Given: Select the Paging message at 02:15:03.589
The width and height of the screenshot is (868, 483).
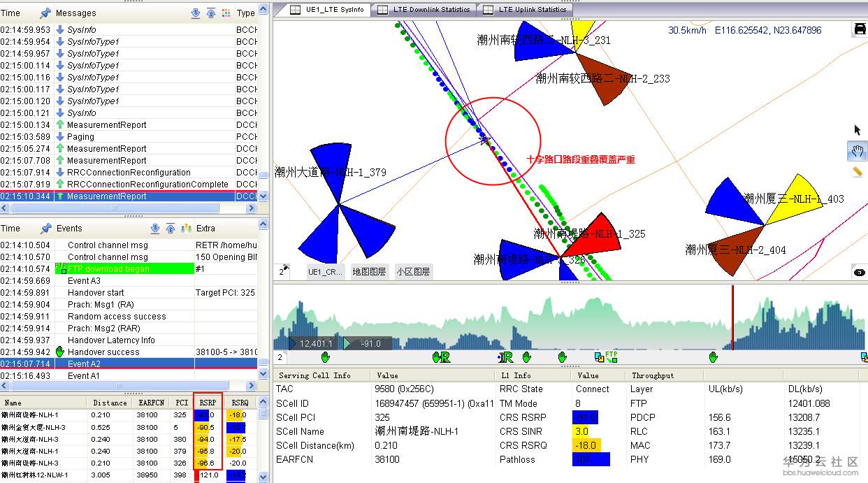Looking at the screenshot, I should (x=129, y=137).
